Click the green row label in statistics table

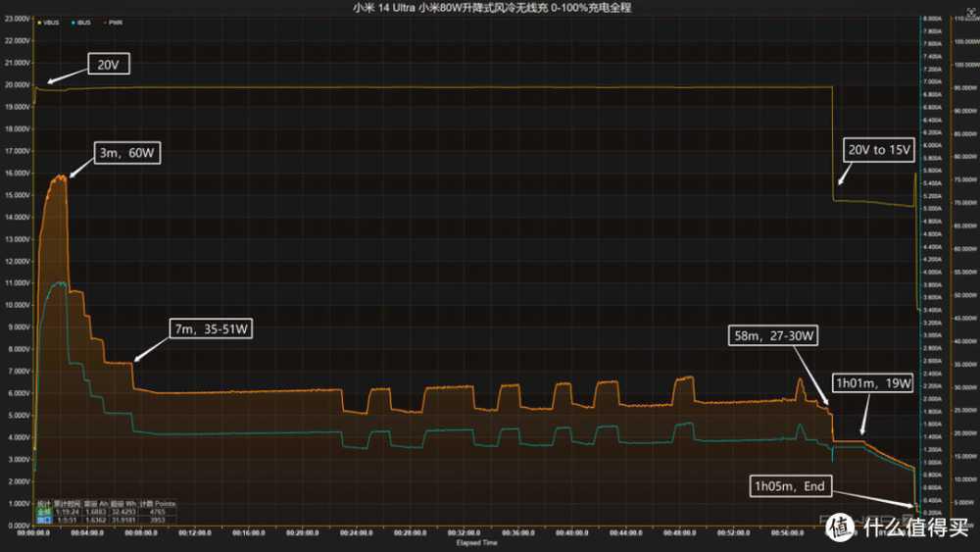pyautogui.click(x=43, y=512)
